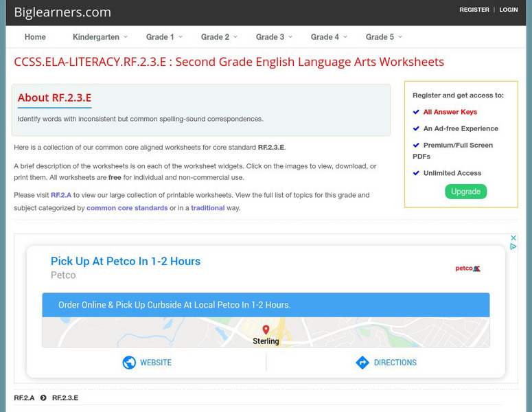Click the globe Website icon in ad
The height and width of the screenshot is (412, 532).
[129, 363]
